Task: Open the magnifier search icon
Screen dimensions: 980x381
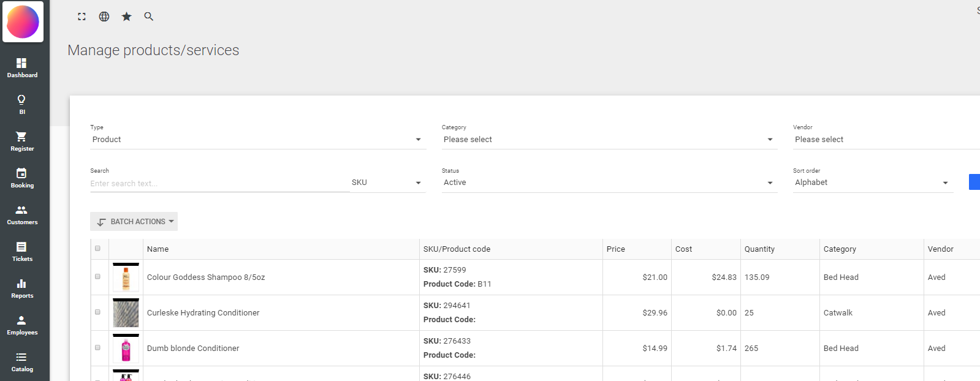Action: click(x=148, y=17)
